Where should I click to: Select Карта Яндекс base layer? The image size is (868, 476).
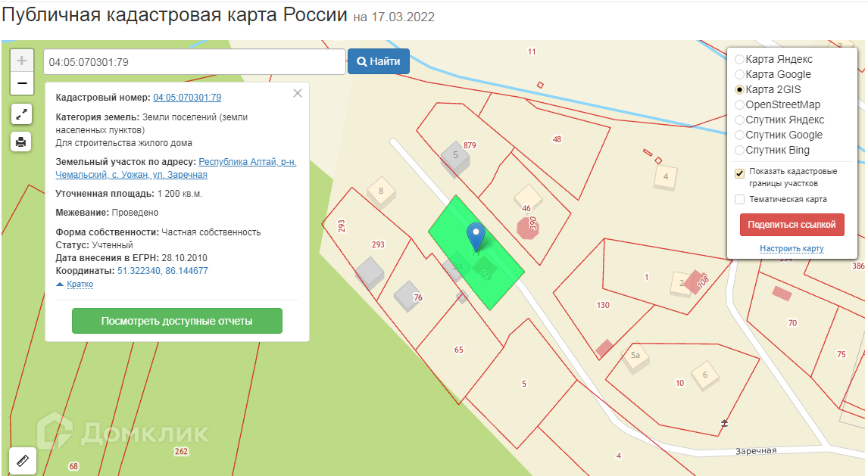(x=739, y=59)
